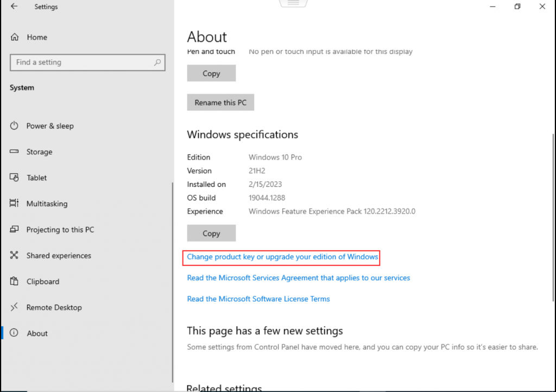Click the Projecting to this PC icon
Viewport: 556px width, 392px height.
coord(14,229)
